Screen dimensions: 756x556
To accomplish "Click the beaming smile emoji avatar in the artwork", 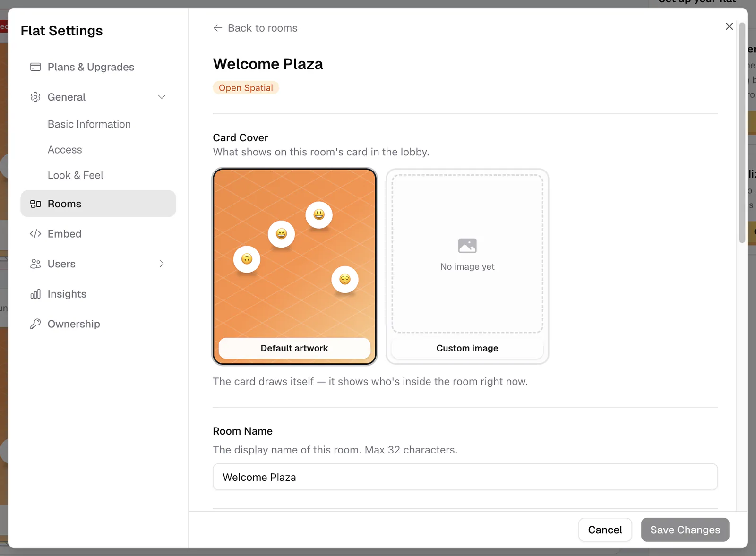I will click(x=281, y=234).
